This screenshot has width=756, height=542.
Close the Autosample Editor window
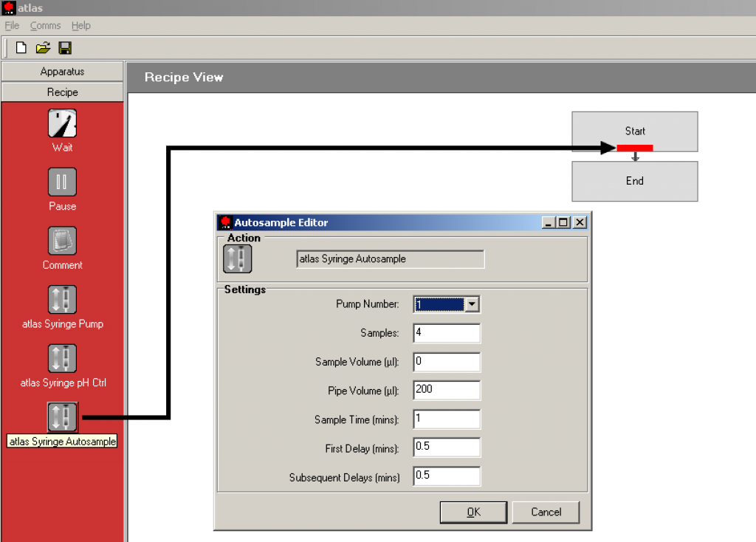click(x=580, y=222)
